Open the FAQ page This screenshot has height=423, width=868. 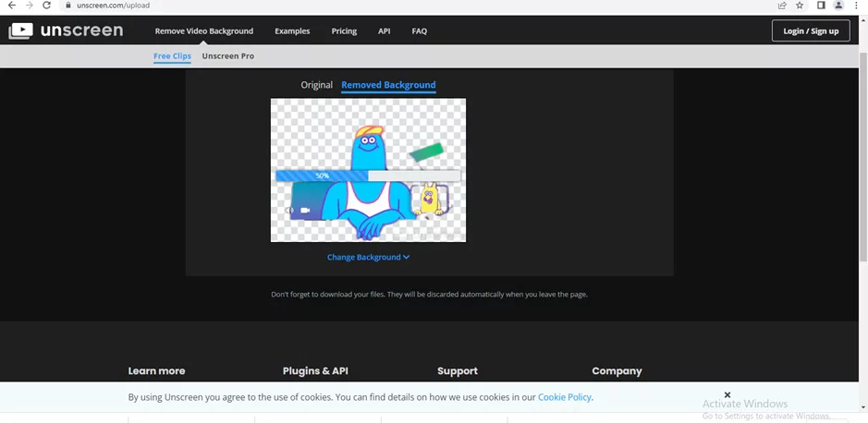419,31
